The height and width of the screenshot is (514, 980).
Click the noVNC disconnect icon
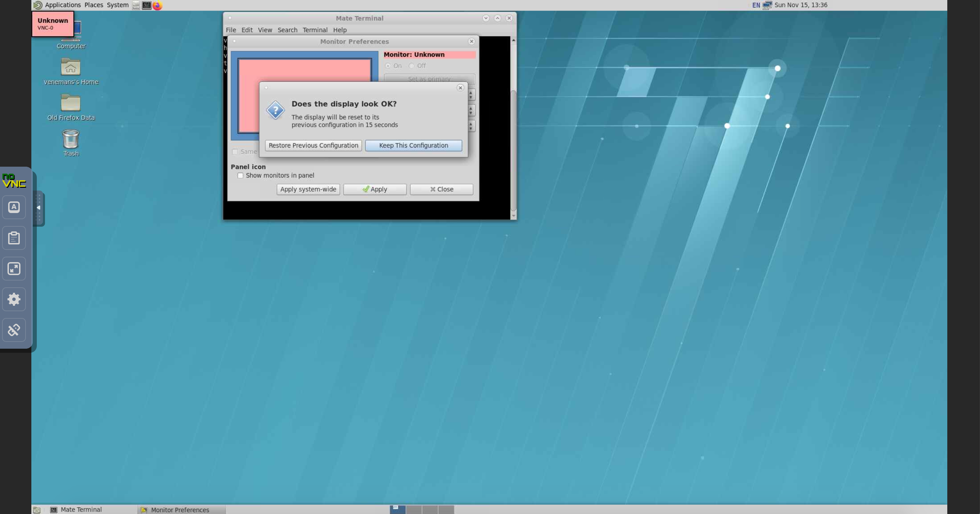[x=14, y=330]
